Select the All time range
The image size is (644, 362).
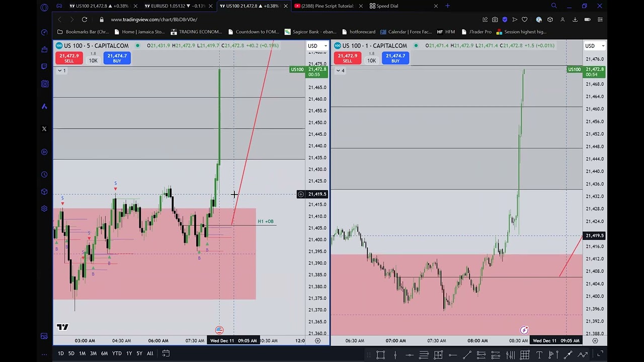pos(150,353)
